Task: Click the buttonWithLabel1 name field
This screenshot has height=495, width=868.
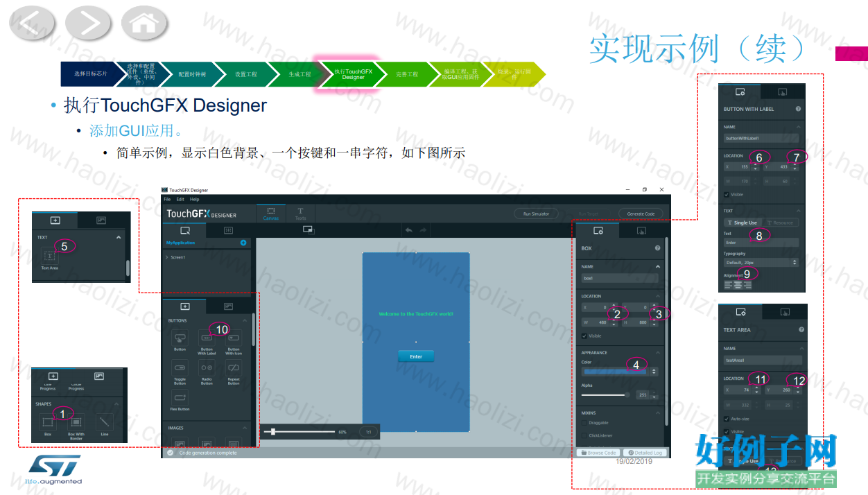Action: [761, 138]
